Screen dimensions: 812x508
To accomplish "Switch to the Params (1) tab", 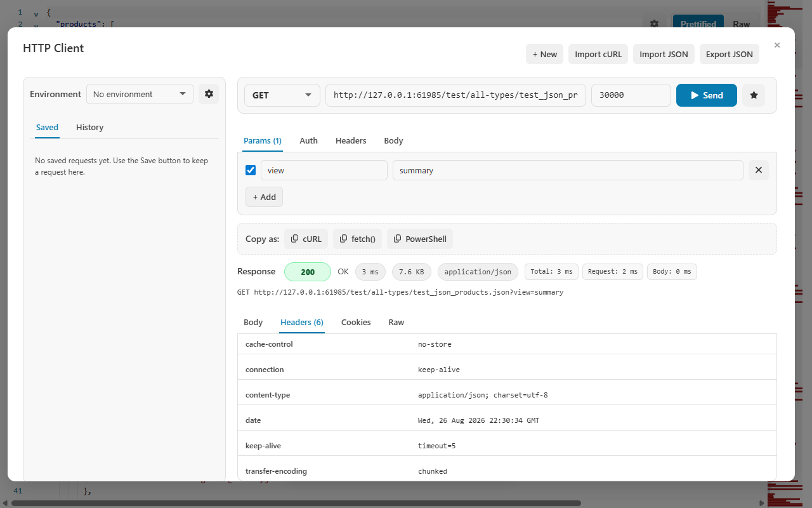I will [x=263, y=140].
